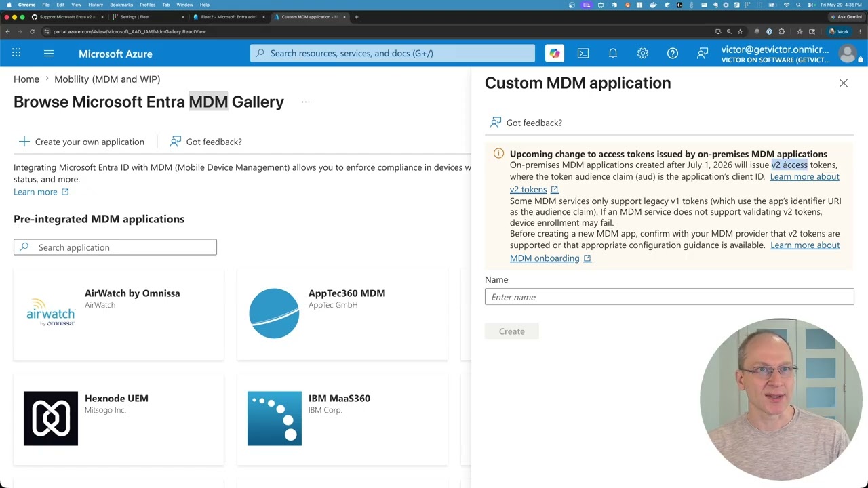Screen dimensions: 868x488
Task: Open the Chrome three-dot menu
Action: (x=860, y=31)
